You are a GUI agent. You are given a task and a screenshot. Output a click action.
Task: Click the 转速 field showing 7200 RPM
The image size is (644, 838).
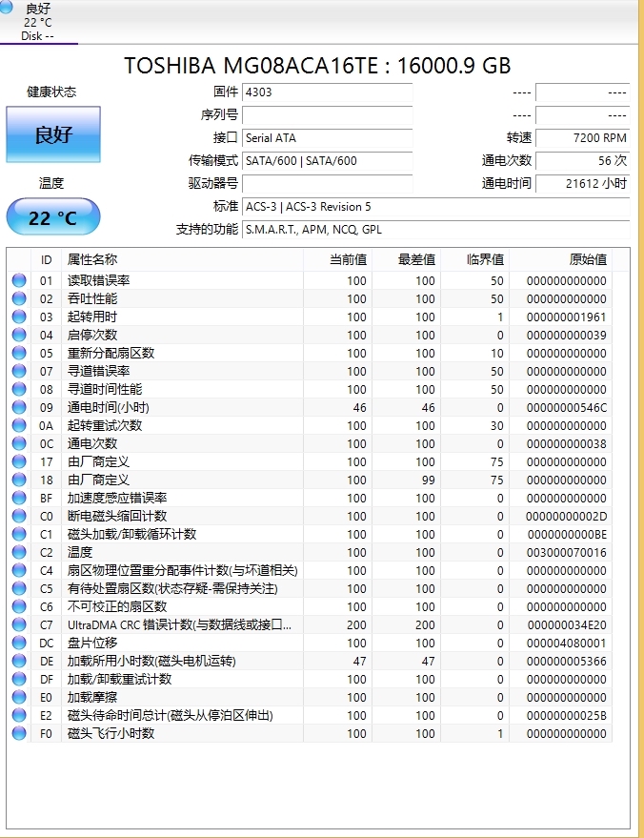[583, 138]
